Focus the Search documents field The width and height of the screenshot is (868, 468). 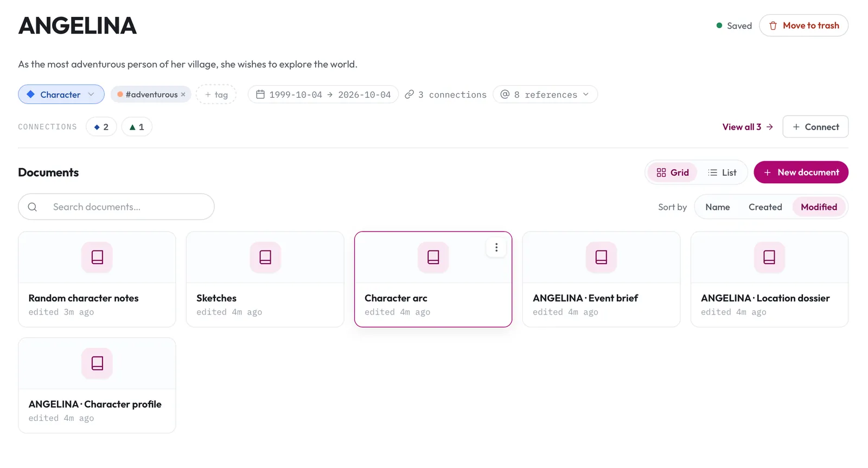(116, 207)
